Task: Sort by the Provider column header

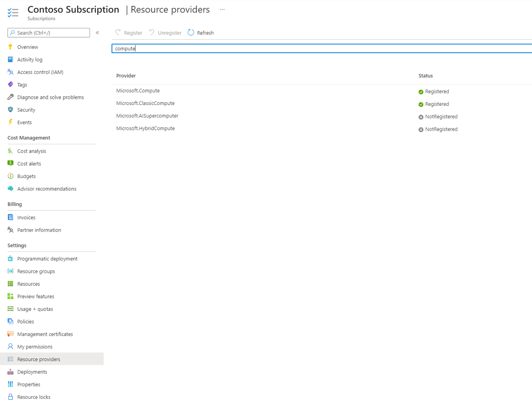Action: point(126,76)
